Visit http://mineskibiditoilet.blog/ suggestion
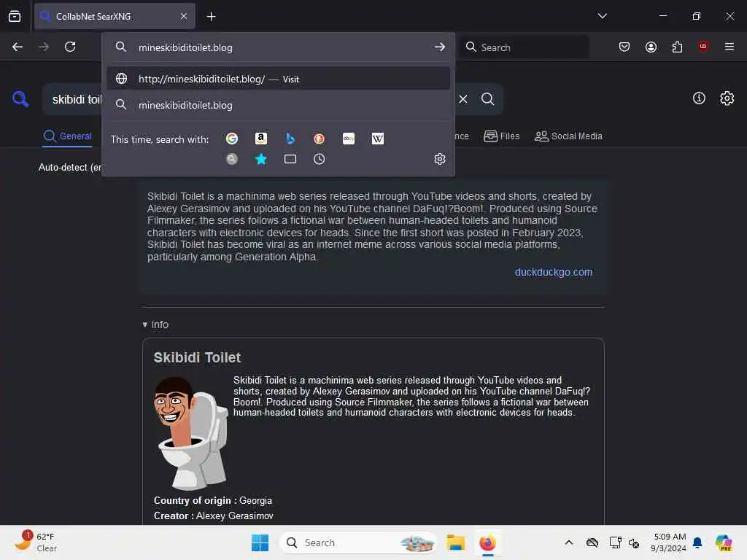This screenshot has width=747, height=560. [279, 79]
